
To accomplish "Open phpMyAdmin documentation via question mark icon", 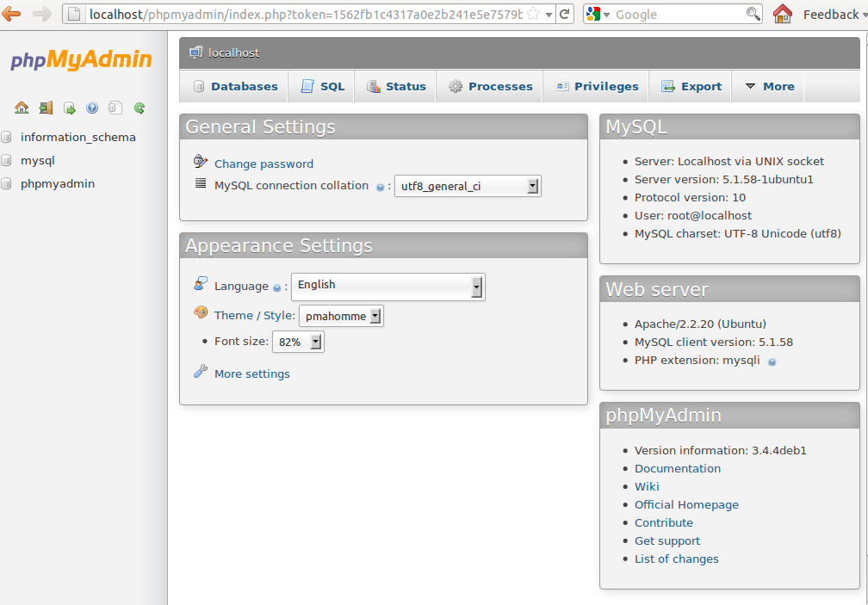I will pyautogui.click(x=91, y=108).
